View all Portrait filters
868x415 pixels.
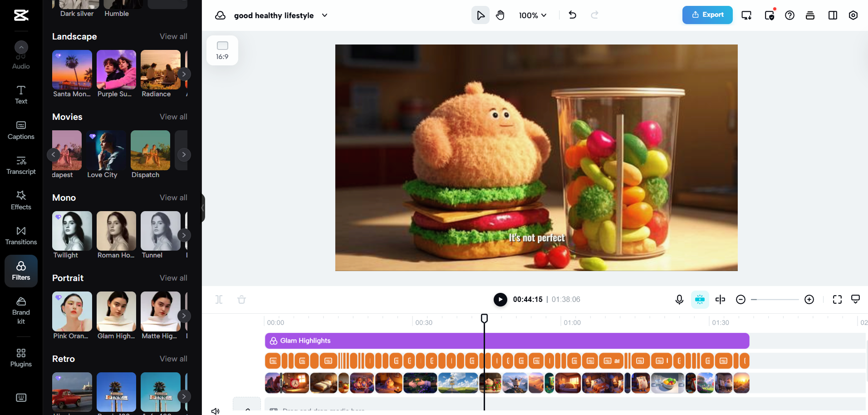[x=173, y=278]
